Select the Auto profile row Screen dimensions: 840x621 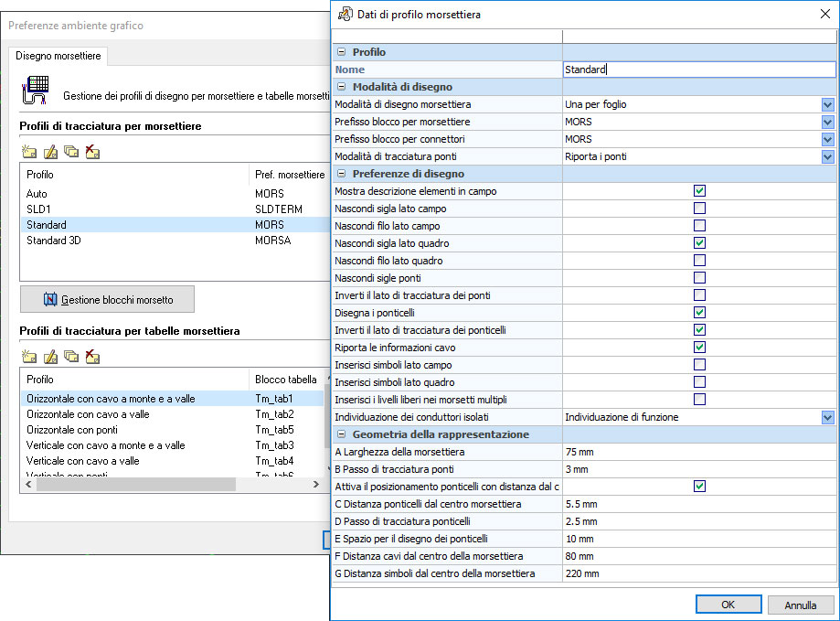[x=175, y=193]
